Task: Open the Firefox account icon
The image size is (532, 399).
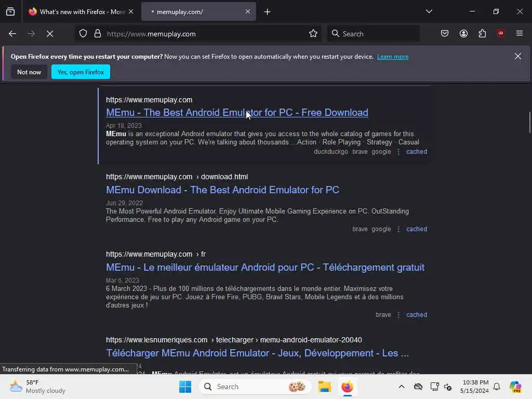Action: (463, 33)
